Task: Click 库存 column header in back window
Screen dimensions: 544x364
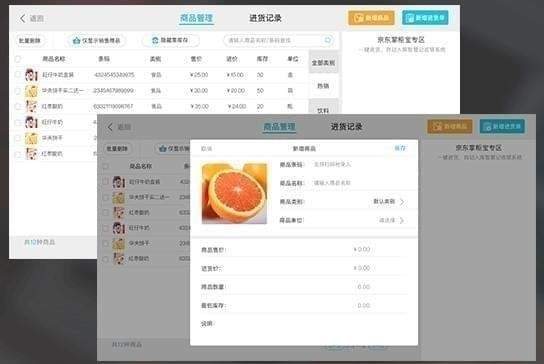Action: (x=262, y=59)
